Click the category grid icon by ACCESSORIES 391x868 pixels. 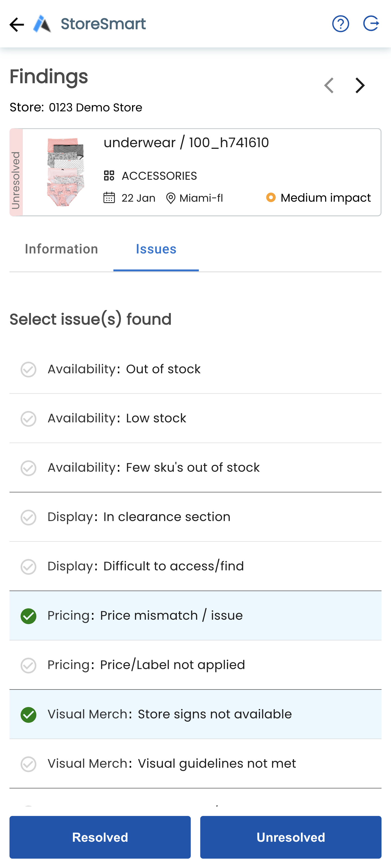(x=109, y=176)
